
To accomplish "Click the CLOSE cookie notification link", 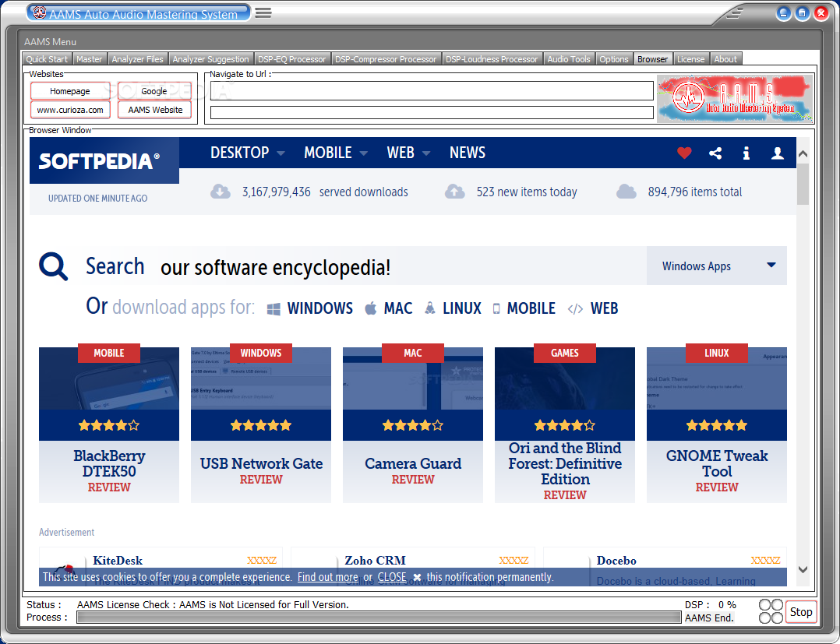I will 392,577.
